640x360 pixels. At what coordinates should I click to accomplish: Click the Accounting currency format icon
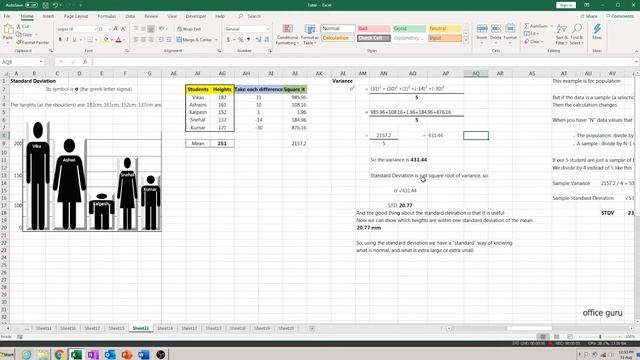click(x=228, y=40)
